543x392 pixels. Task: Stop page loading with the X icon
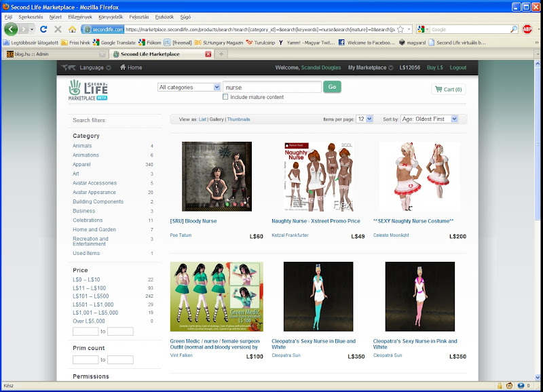pyautogui.click(x=58, y=29)
